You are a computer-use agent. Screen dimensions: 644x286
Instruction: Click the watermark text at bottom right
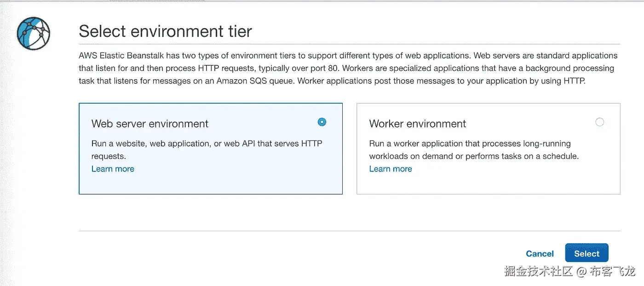coord(569,272)
